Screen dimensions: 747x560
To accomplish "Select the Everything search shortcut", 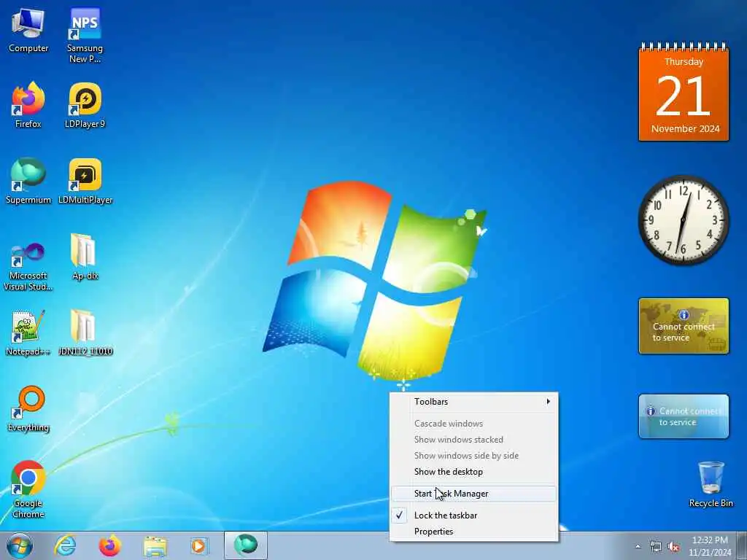I will click(28, 408).
